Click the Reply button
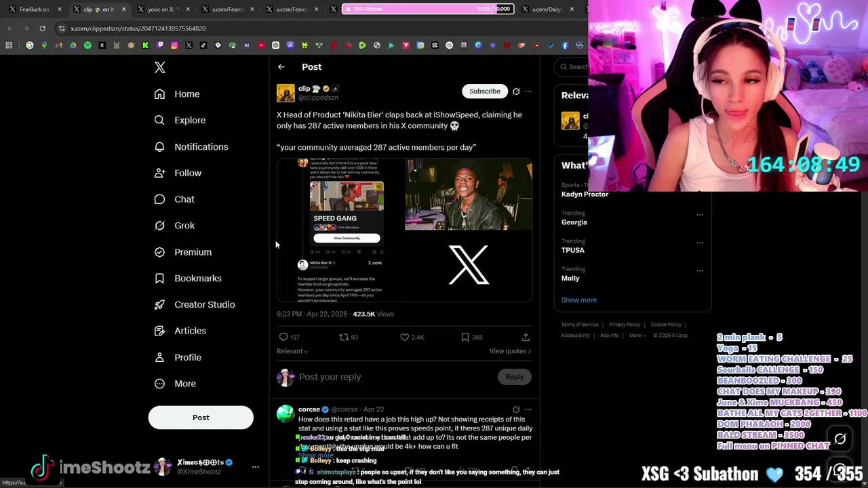The width and height of the screenshot is (868, 488). pyautogui.click(x=514, y=377)
